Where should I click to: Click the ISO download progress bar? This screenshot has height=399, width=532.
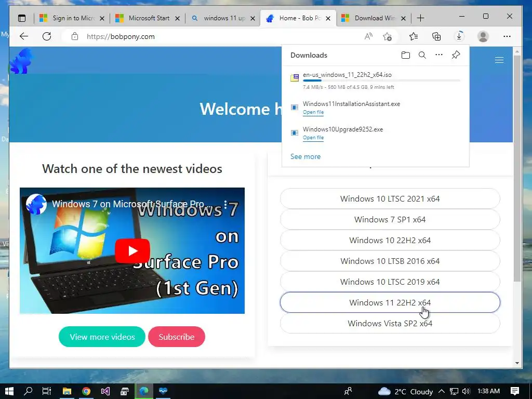click(381, 81)
